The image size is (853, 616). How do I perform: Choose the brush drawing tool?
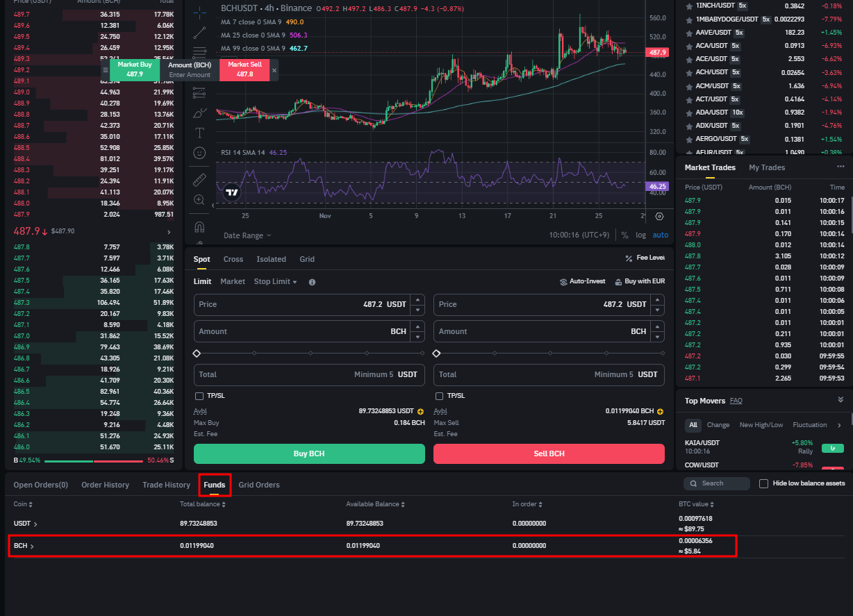click(x=199, y=113)
